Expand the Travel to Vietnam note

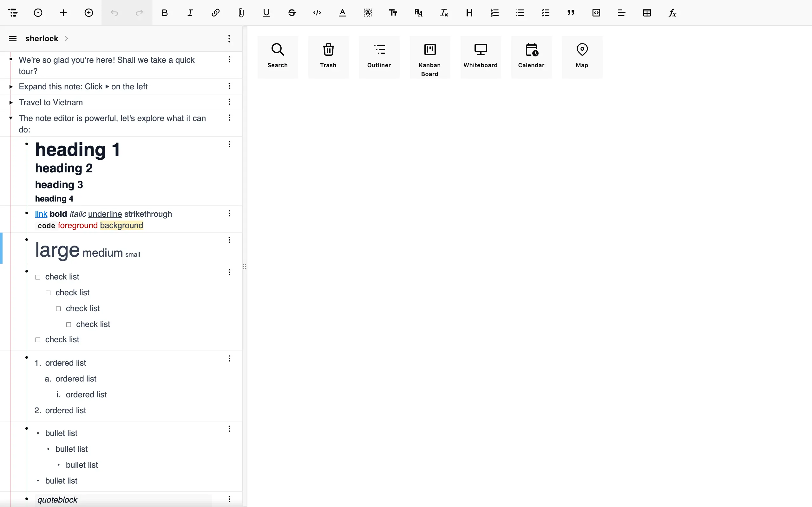(11, 103)
